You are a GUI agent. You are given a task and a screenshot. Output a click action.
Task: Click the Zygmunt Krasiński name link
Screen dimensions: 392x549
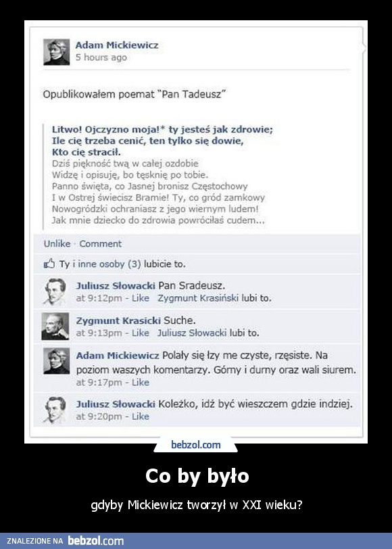tap(198, 298)
